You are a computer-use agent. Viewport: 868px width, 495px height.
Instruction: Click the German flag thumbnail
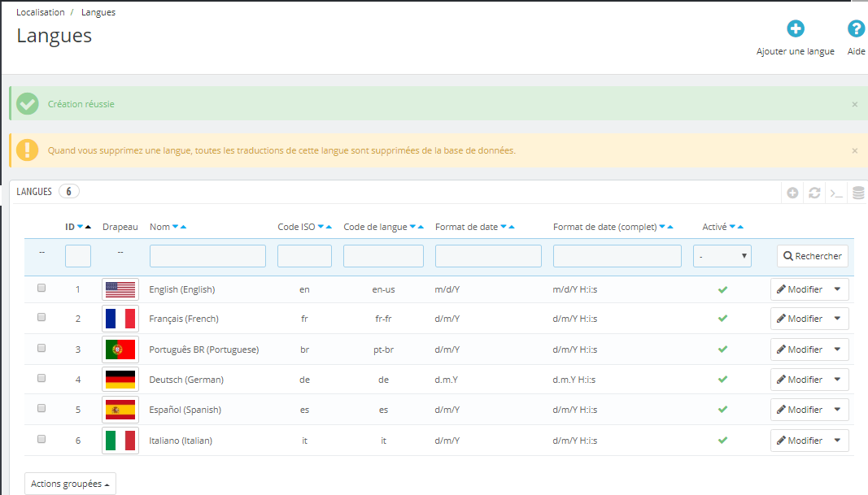point(120,380)
